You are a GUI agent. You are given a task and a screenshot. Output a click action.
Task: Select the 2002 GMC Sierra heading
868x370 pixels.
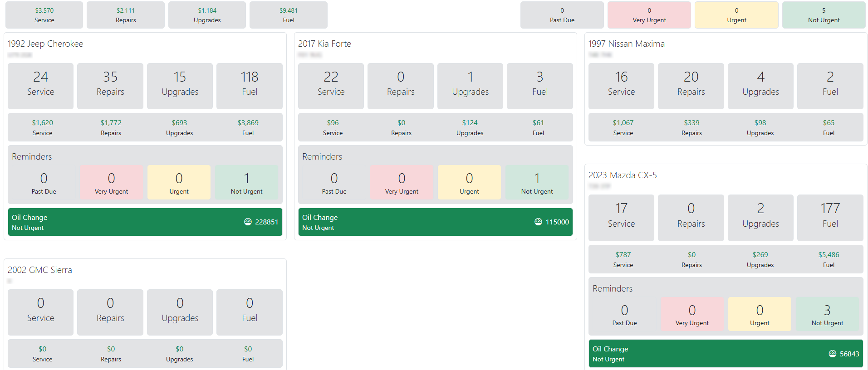click(x=40, y=270)
